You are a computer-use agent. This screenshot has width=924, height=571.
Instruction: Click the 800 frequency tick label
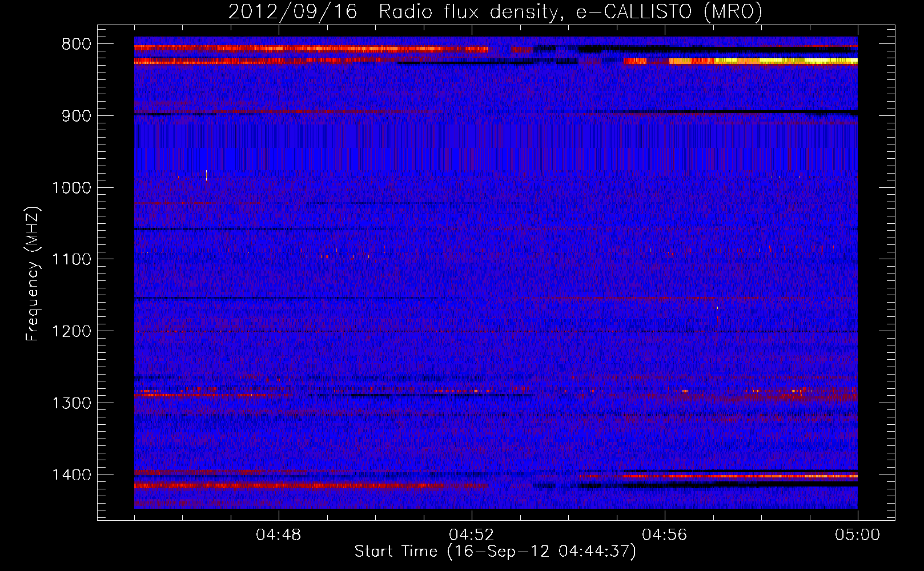coord(77,45)
